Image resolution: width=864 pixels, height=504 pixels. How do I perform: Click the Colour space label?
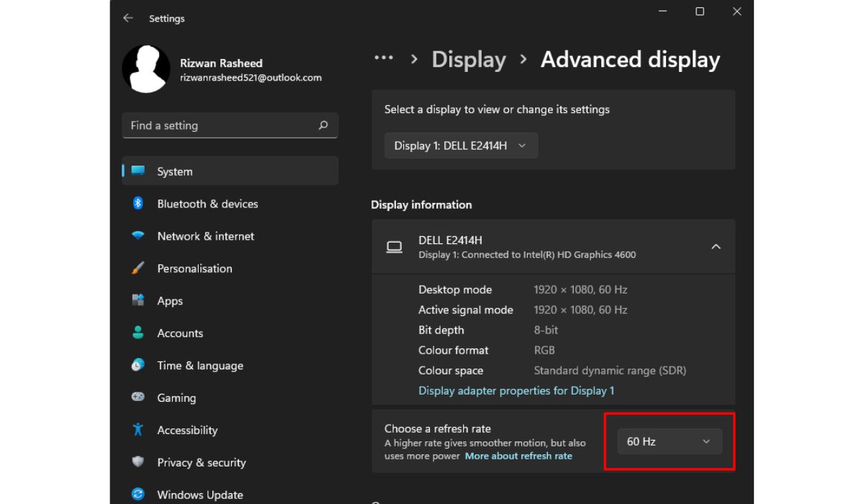click(451, 370)
